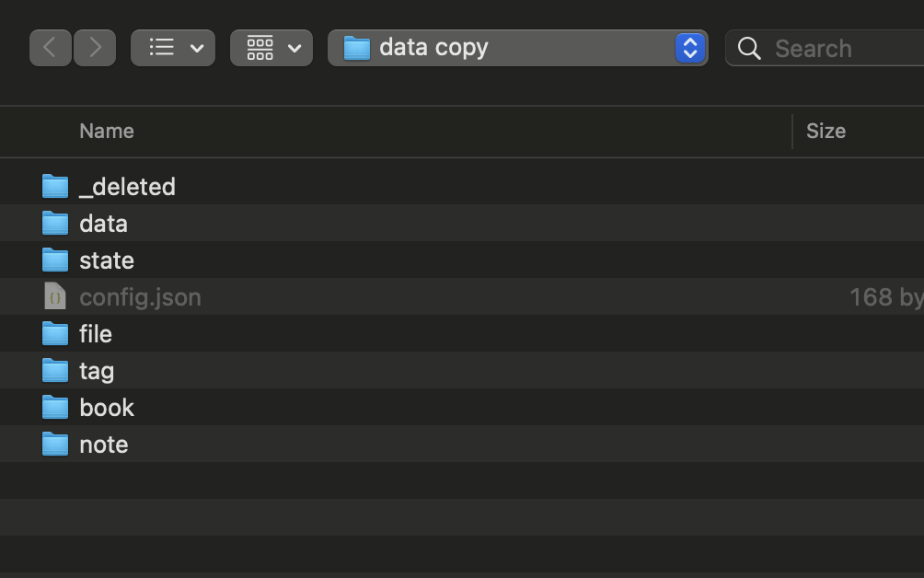Open the list view options dropdown
The height and width of the screenshot is (578, 924).
tap(173, 48)
